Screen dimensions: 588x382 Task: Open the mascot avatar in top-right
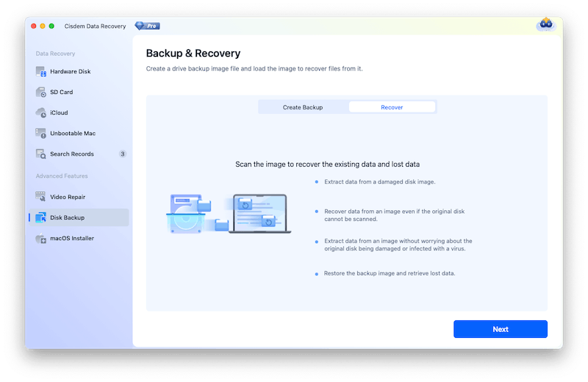[x=545, y=24]
